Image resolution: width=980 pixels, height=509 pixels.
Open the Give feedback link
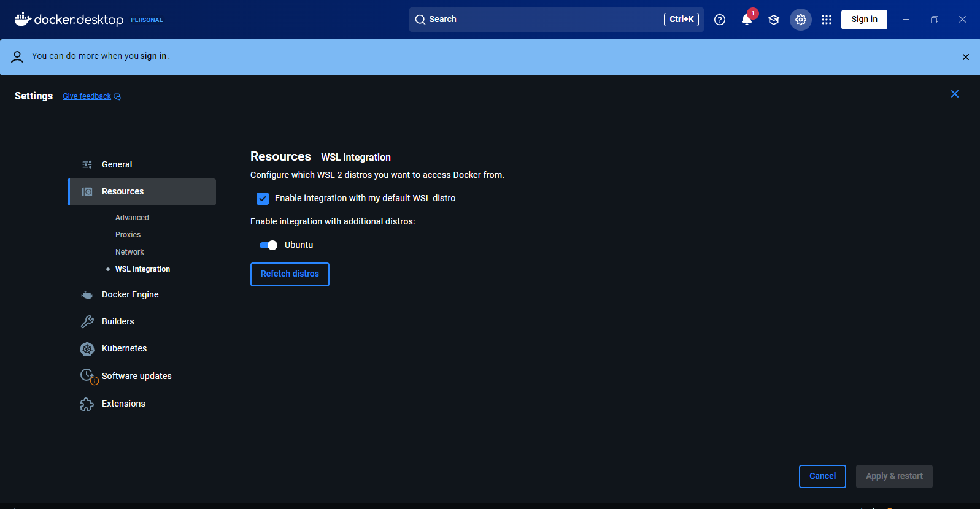(87, 97)
